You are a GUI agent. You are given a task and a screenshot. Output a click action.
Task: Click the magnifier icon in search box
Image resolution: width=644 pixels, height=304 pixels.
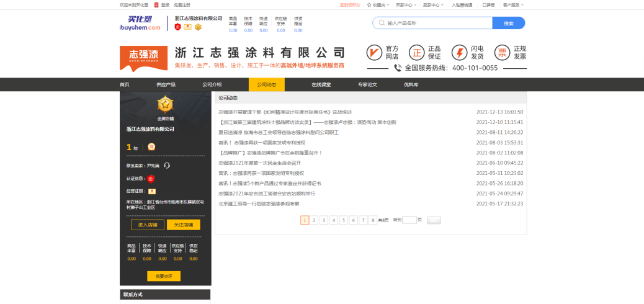(x=382, y=23)
